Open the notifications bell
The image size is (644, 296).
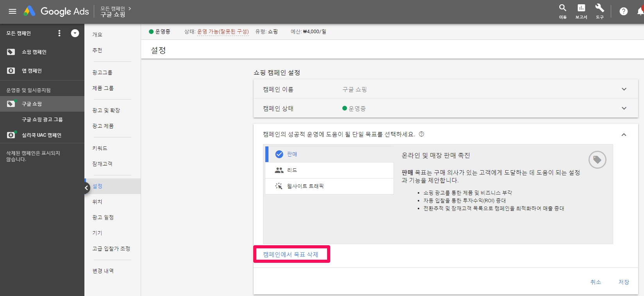(640, 11)
